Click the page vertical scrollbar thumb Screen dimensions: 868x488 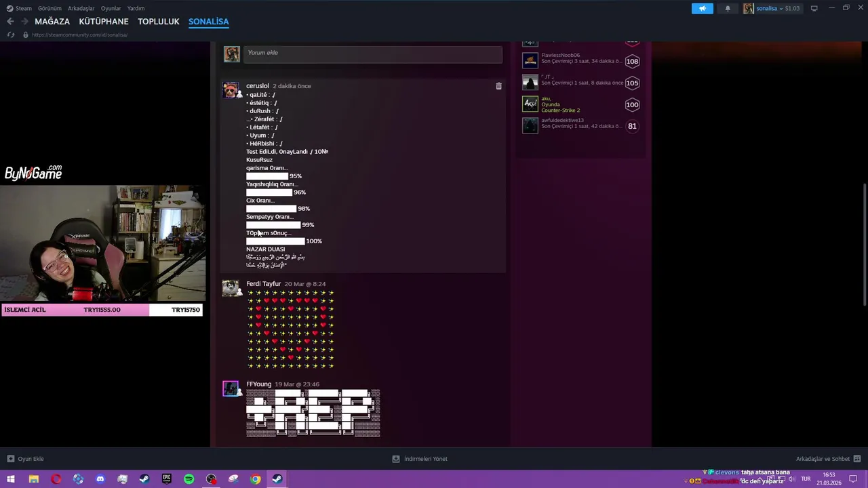coord(864,244)
